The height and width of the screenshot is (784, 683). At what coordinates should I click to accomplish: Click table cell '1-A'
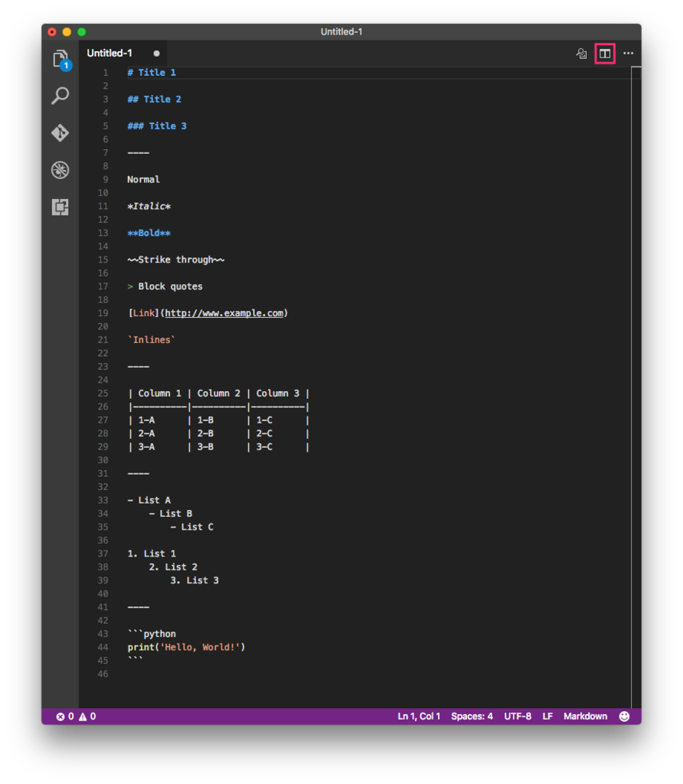(146, 420)
